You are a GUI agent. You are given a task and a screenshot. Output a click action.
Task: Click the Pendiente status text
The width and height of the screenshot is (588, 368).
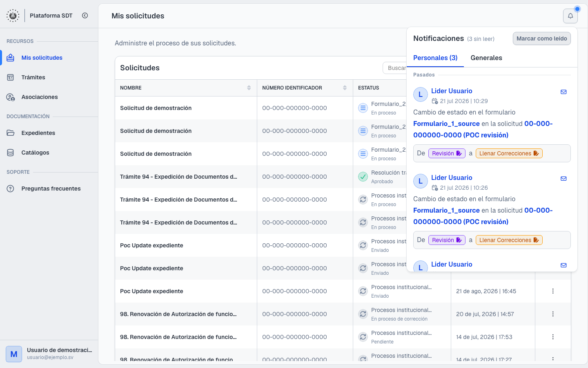pos(382,342)
